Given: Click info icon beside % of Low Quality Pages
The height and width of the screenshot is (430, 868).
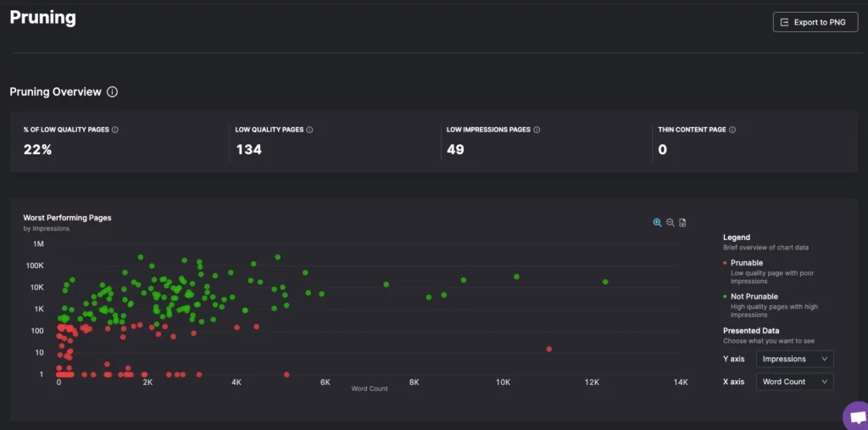Looking at the screenshot, I should click(x=115, y=130).
